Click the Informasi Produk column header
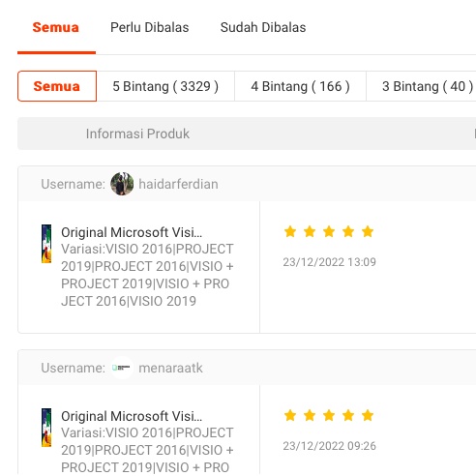 coord(137,134)
